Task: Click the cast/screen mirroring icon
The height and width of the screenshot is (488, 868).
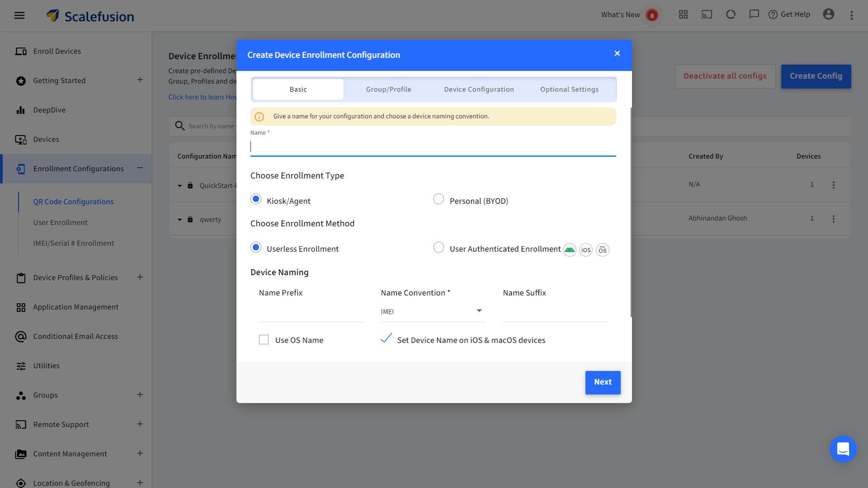Action: [x=707, y=14]
